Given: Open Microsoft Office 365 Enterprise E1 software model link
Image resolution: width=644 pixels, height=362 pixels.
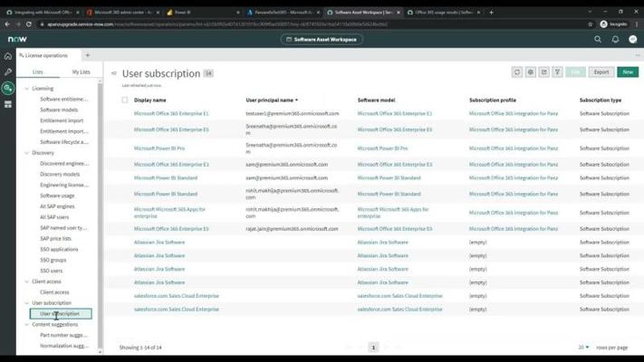Looking at the screenshot, I should point(395,113).
